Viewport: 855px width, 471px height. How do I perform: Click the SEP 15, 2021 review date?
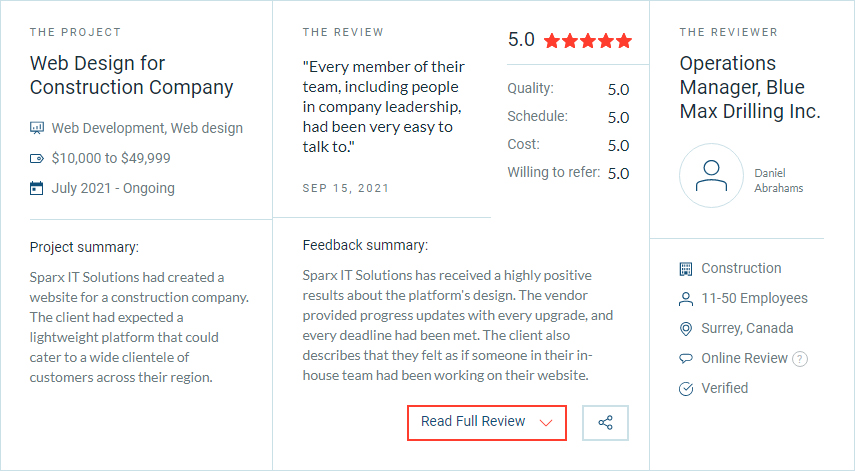[346, 189]
